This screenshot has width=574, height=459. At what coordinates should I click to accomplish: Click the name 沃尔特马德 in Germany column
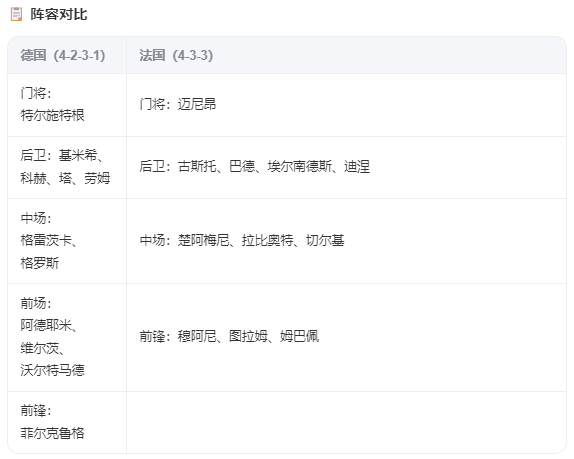point(52,370)
